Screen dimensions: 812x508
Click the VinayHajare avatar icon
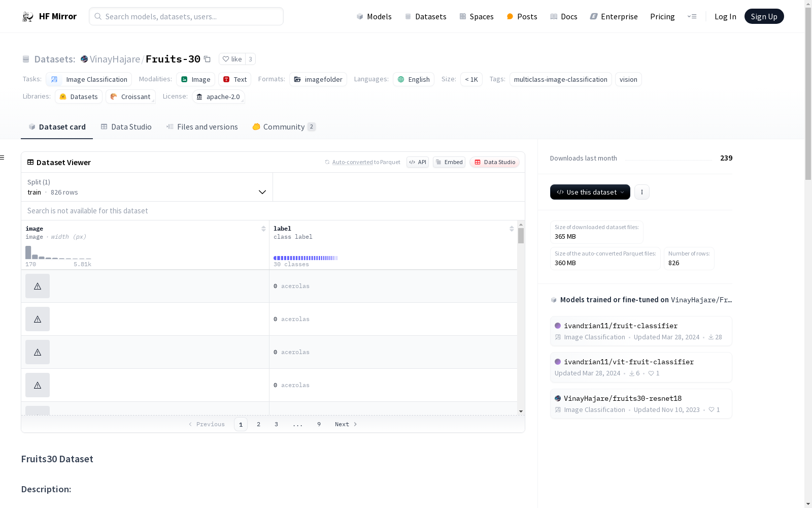click(84, 59)
